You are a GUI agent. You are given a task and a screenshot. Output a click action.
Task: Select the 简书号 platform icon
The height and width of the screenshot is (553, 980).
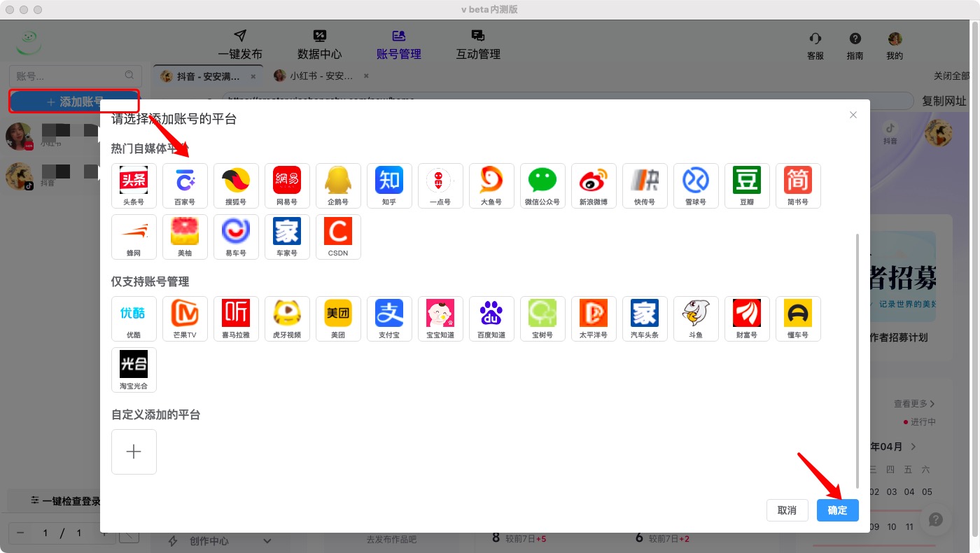(798, 185)
